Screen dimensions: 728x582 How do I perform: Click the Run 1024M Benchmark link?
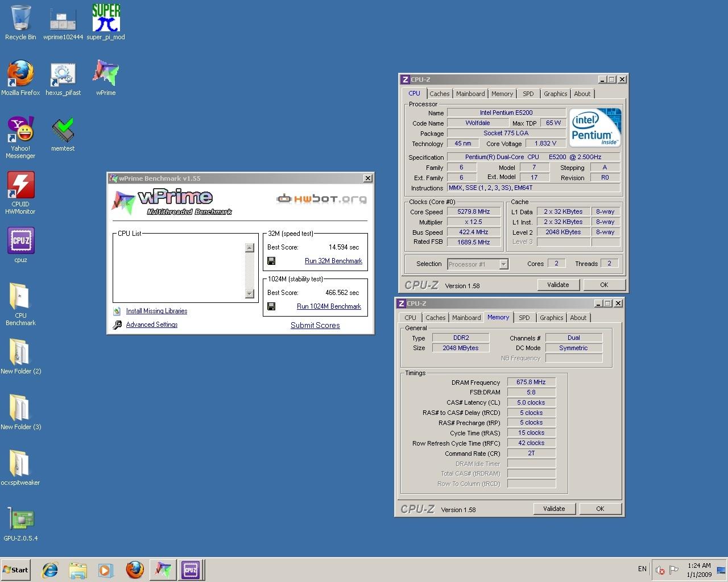coord(329,306)
